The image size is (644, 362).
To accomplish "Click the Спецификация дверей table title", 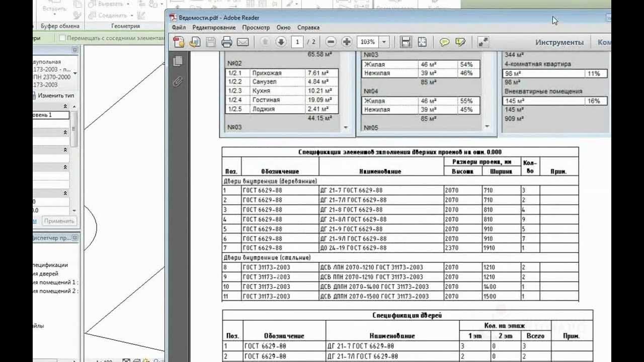I will (x=408, y=315).
